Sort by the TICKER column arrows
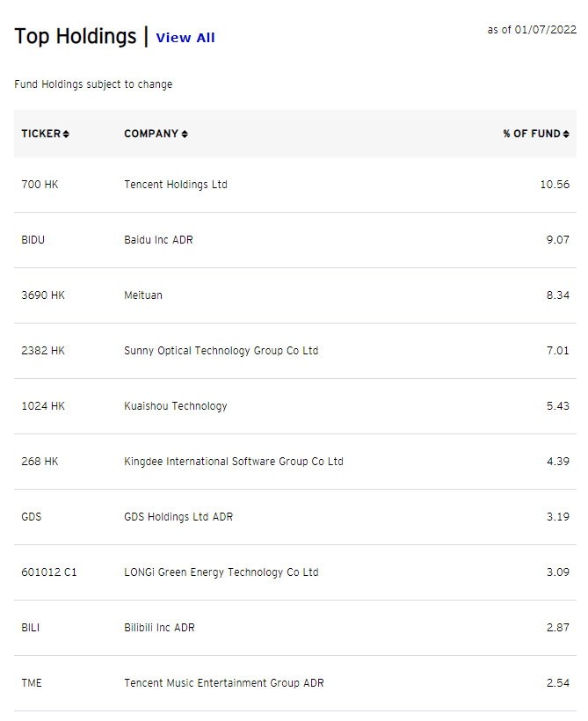Viewport: 588px width, 721px height. coord(66,135)
